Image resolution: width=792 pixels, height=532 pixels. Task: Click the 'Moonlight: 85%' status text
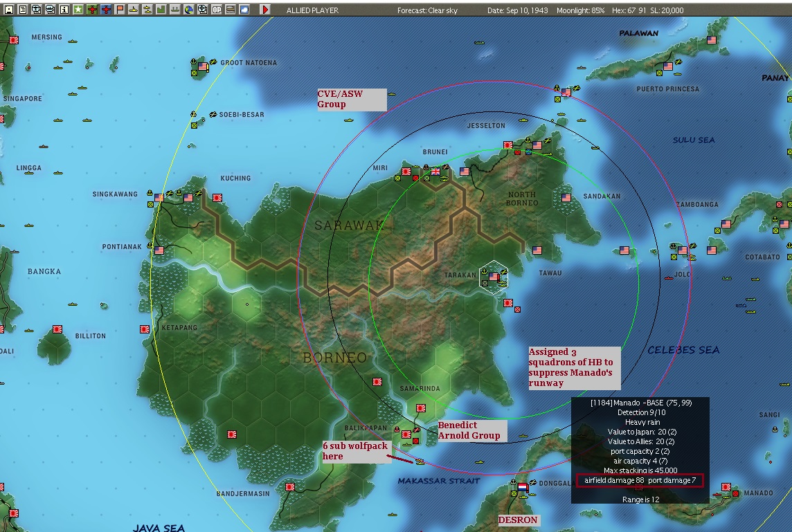tap(580, 10)
